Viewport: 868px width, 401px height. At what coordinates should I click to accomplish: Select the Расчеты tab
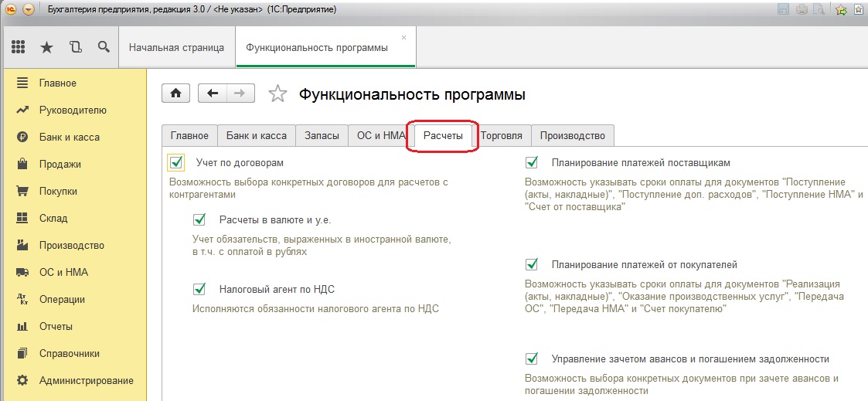(x=443, y=135)
